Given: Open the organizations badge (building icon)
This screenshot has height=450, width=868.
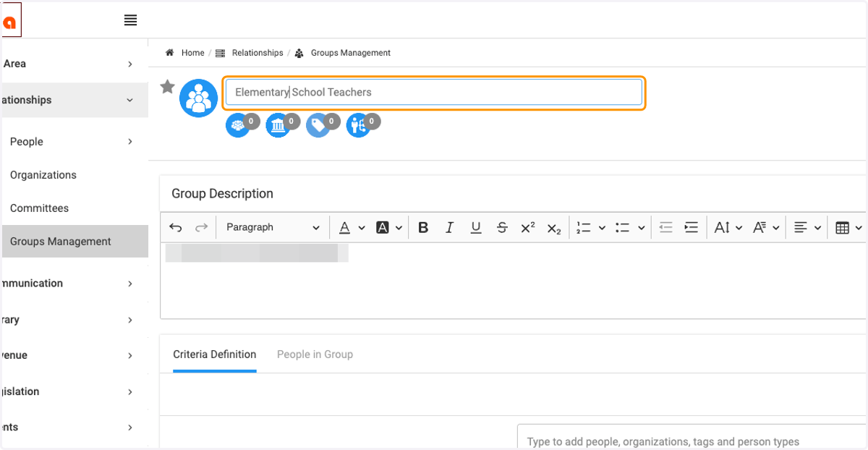Looking at the screenshot, I should (x=278, y=126).
